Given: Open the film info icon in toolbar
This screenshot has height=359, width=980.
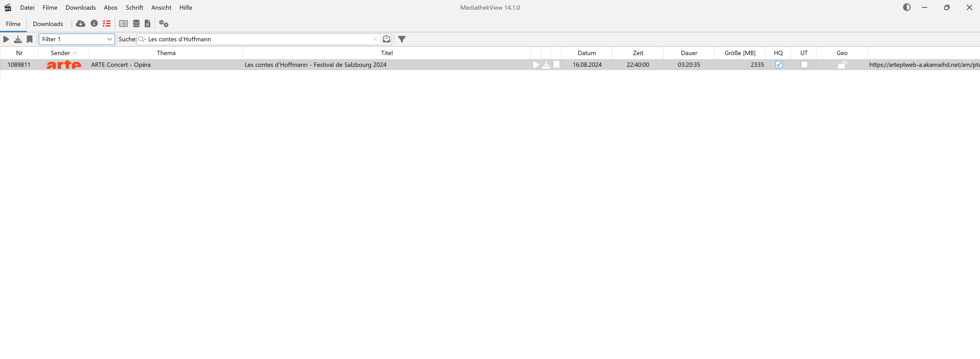Looking at the screenshot, I should pos(94,23).
